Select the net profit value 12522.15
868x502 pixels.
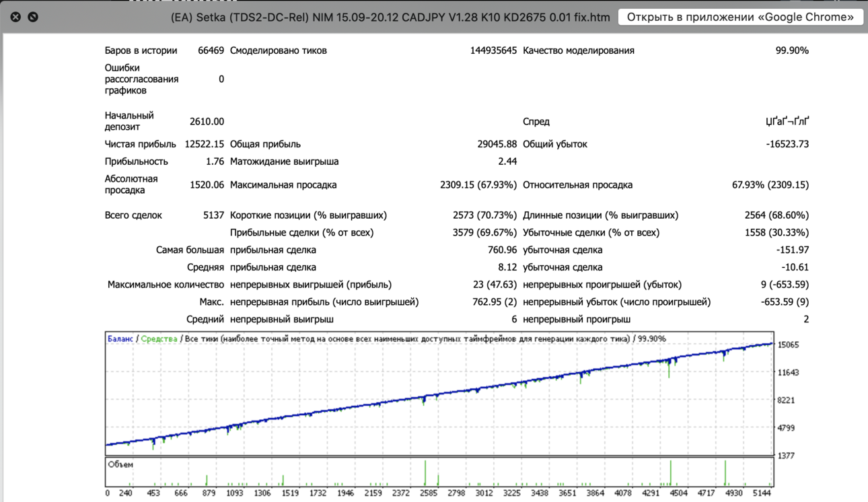[205, 144]
